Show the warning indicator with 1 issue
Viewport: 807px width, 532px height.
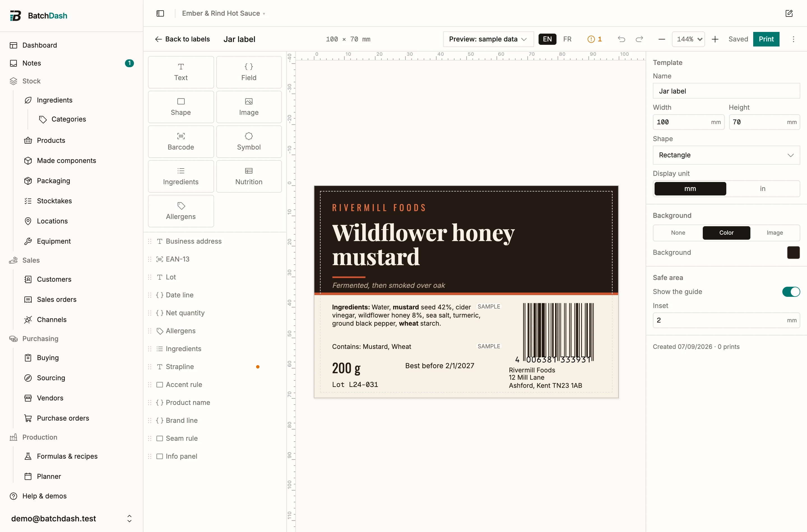(594, 39)
